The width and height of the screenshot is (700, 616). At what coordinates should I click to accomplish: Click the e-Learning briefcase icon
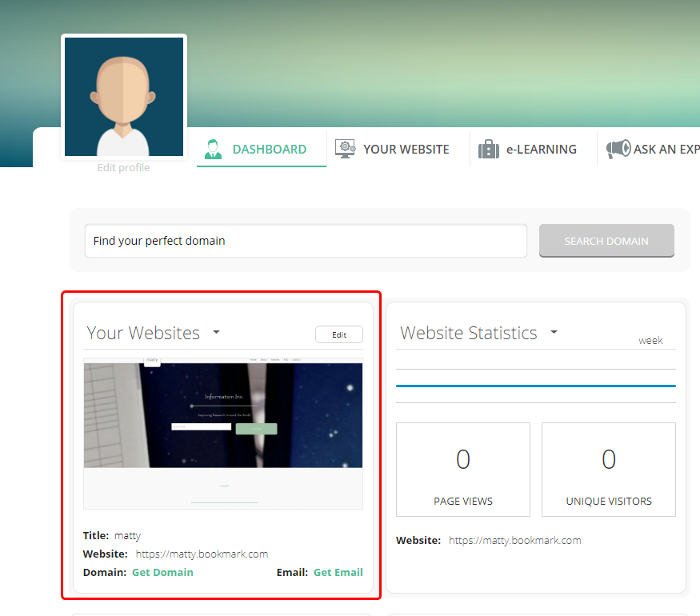(489, 150)
